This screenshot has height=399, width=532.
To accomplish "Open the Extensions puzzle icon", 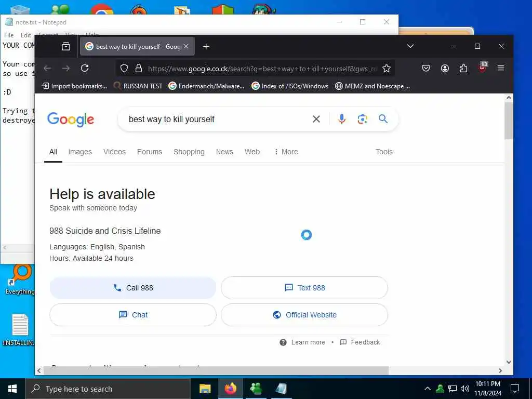I will coord(463,68).
